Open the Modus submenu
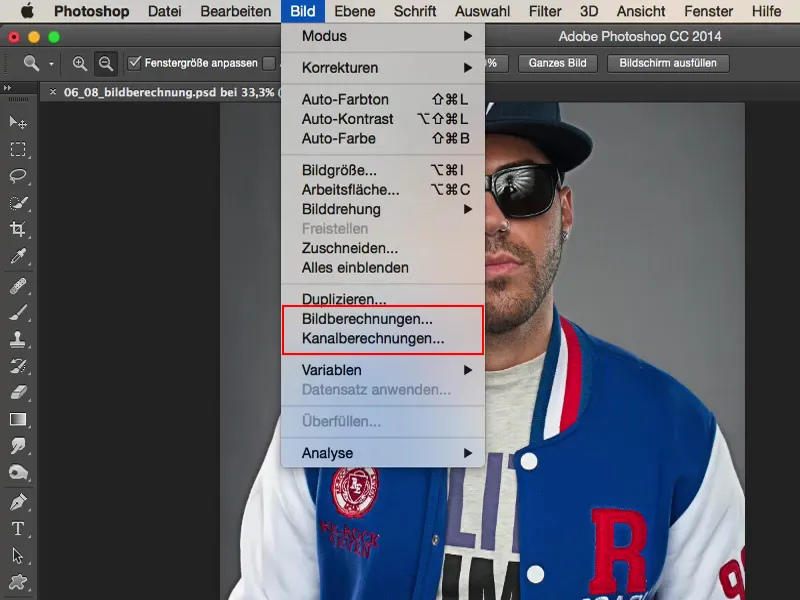This screenshot has height=600, width=800. click(383, 36)
